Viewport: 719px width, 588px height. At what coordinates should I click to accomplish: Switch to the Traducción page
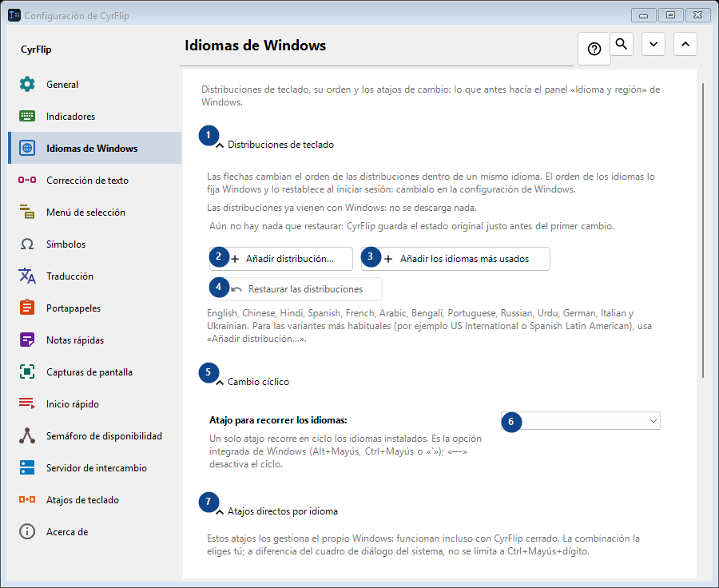pos(95,276)
